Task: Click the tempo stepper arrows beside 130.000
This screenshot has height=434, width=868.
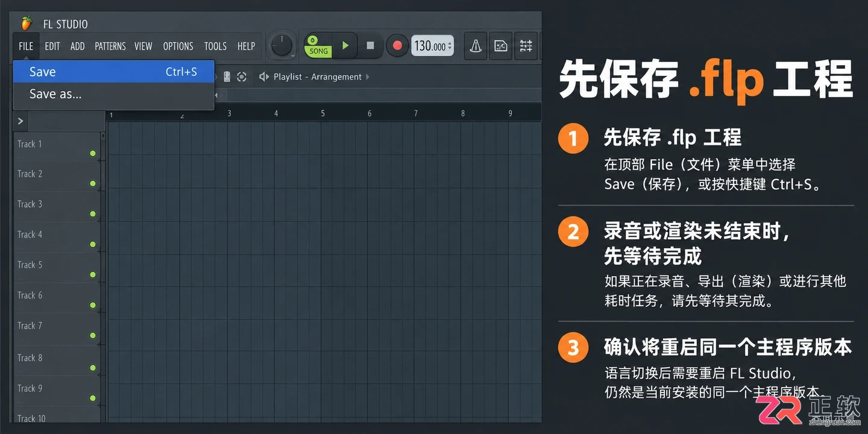Action: [450, 46]
